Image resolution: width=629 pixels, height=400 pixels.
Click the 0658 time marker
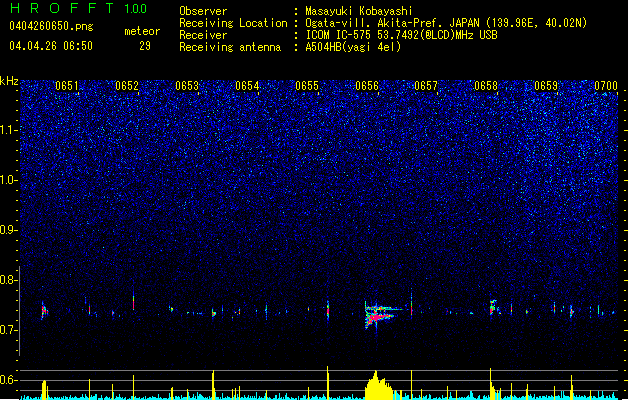(x=486, y=86)
